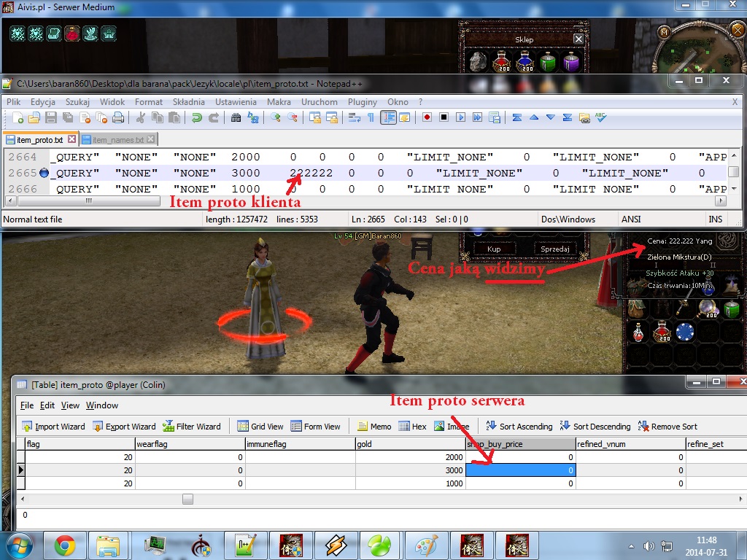
Task: Switch to item_names.txt tab
Action: [x=117, y=139]
